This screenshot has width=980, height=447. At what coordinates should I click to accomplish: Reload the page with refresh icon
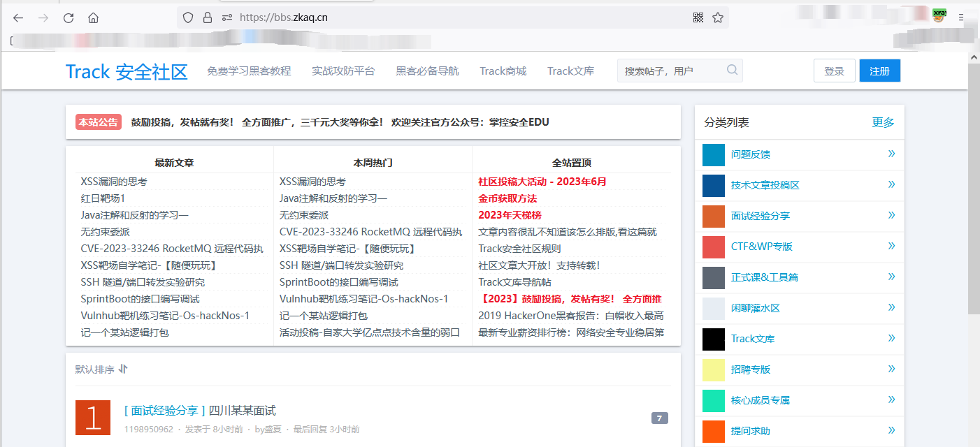point(69,18)
